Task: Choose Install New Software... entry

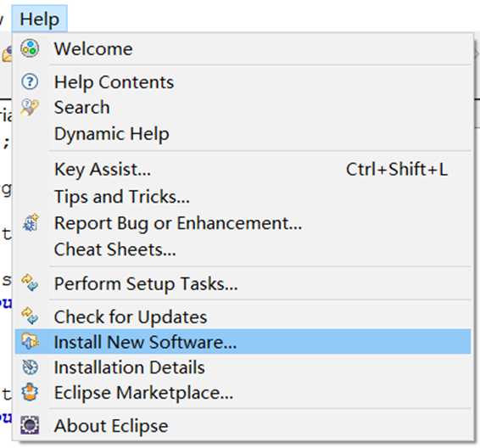Action: tap(243, 342)
